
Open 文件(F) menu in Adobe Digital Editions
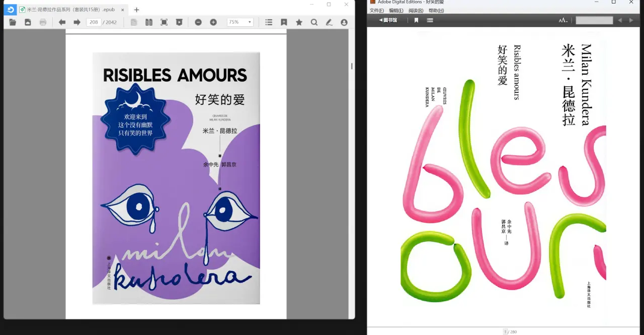pyautogui.click(x=377, y=11)
